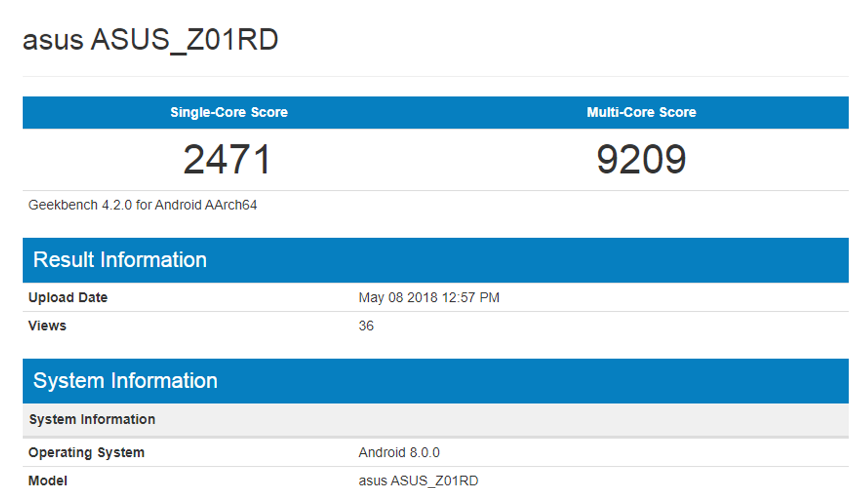Click the blue System Information section header
868x488 pixels.
(x=436, y=381)
